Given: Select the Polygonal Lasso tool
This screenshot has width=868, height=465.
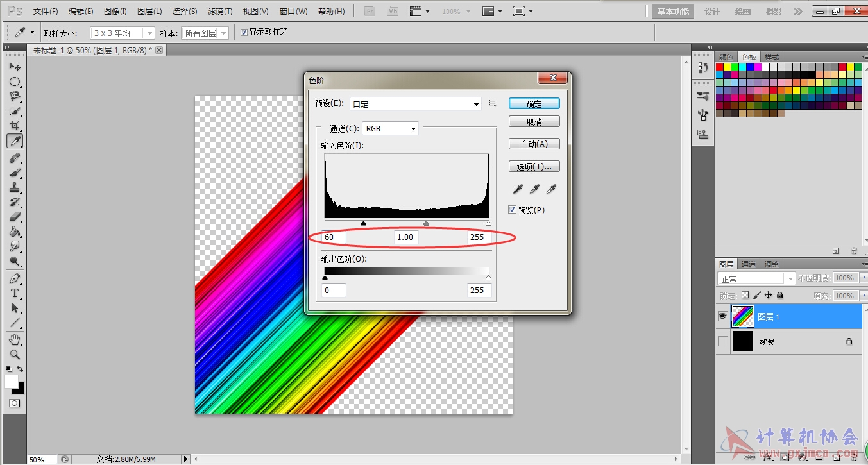Looking at the screenshot, I should [x=14, y=96].
